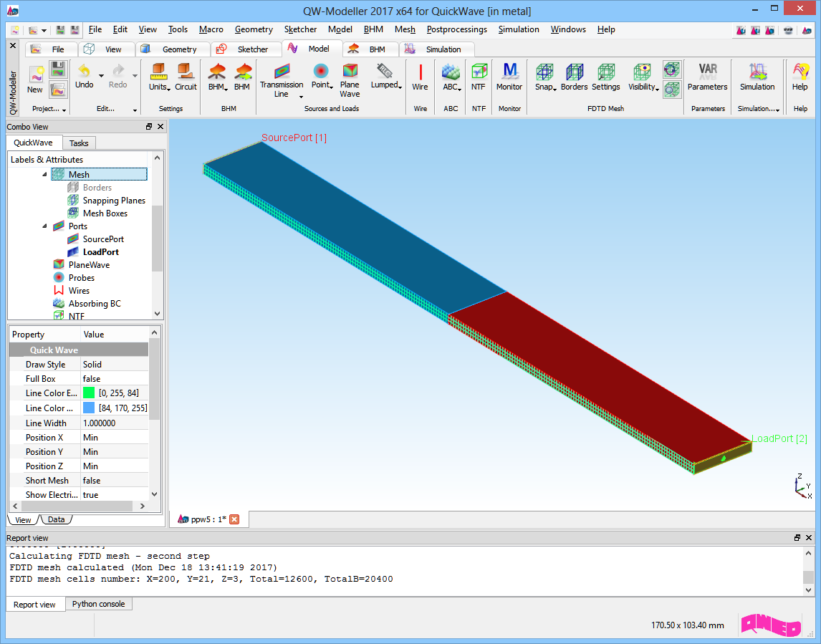Open the Geometry menu
Screen dimensions: 821x644
click(254, 29)
